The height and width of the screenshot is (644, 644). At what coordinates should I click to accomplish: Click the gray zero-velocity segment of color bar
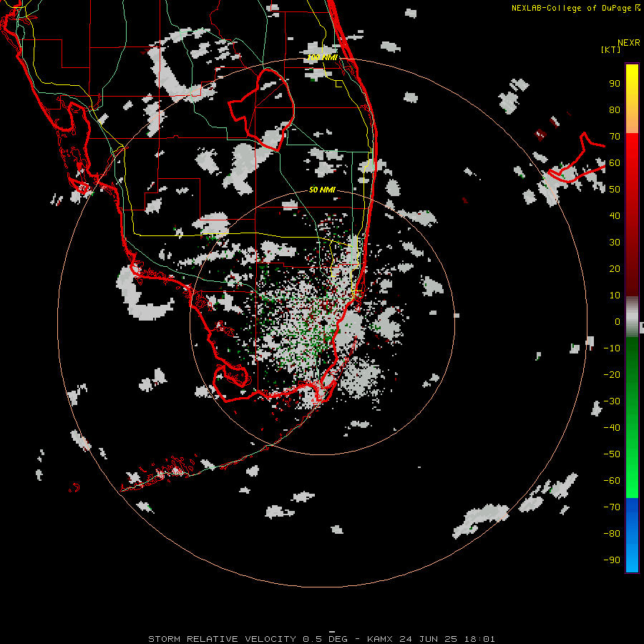click(632, 317)
